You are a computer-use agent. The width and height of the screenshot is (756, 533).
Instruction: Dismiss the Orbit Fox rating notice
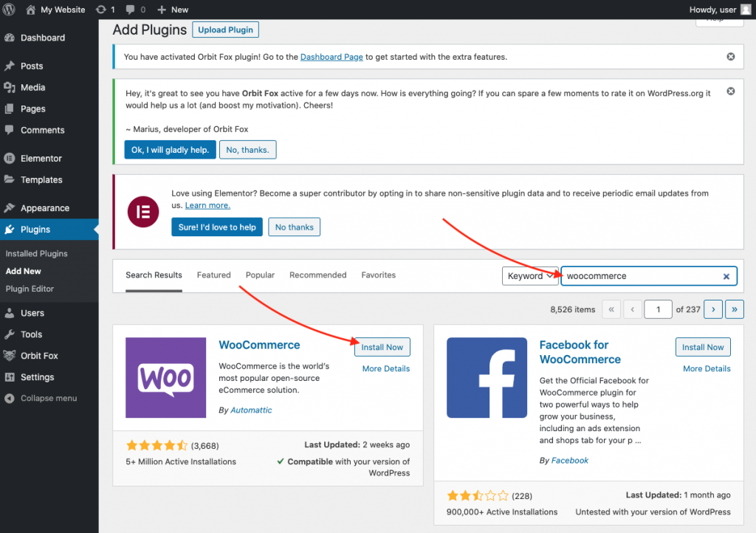click(x=731, y=91)
